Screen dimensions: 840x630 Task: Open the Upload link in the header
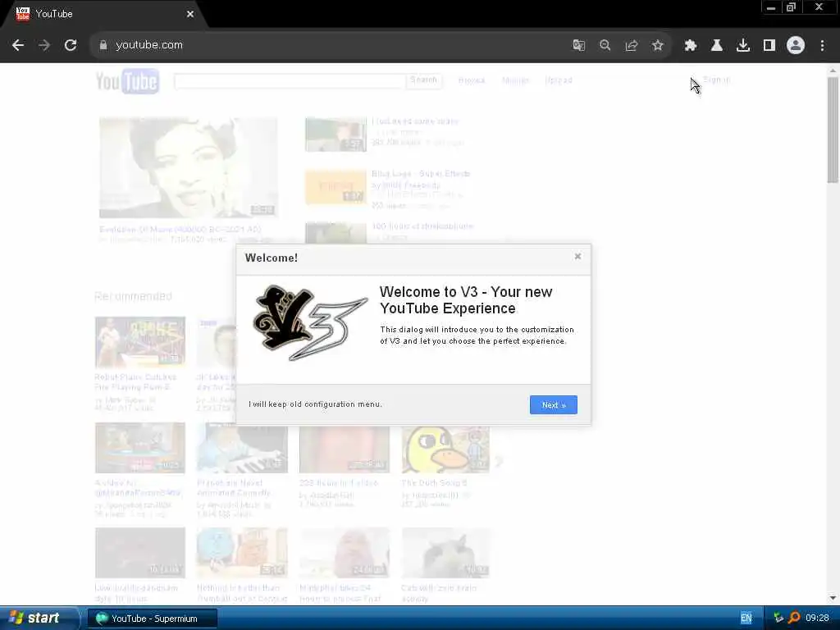[x=558, y=80]
